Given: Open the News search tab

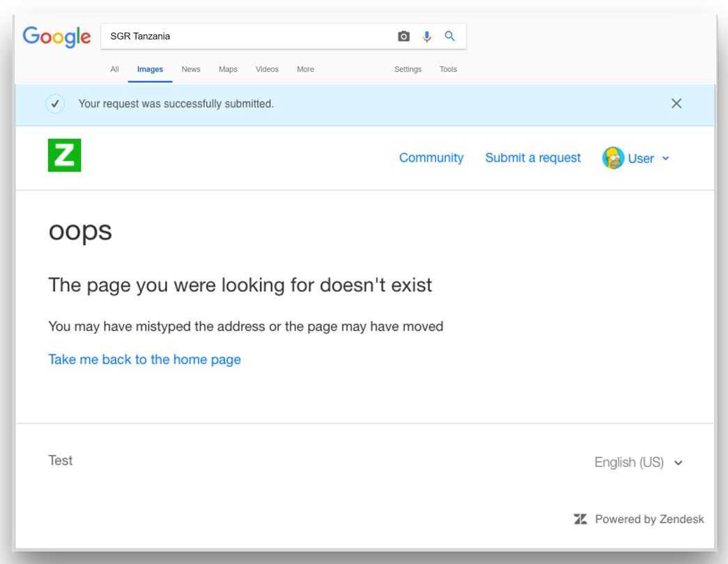Looking at the screenshot, I should (191, 69).
